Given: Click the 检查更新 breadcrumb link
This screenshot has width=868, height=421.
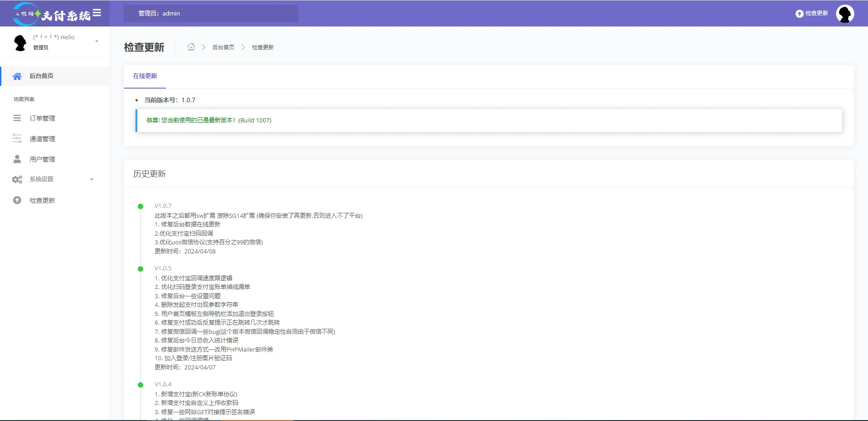Looking at the screenshot, I should (x=262, y=47).
